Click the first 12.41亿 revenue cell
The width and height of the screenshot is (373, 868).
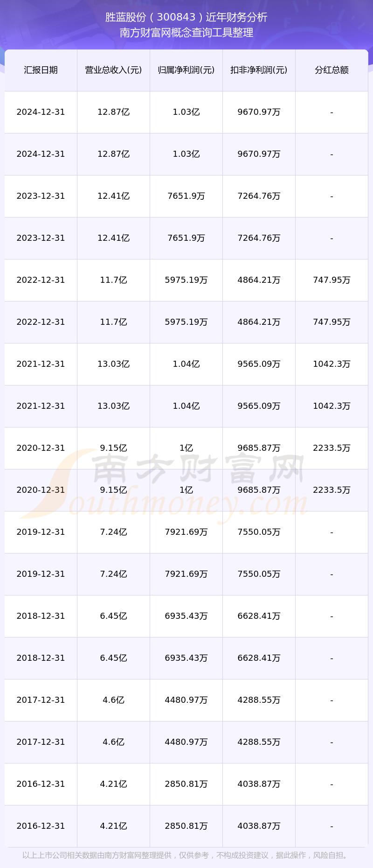click(113, 196)
